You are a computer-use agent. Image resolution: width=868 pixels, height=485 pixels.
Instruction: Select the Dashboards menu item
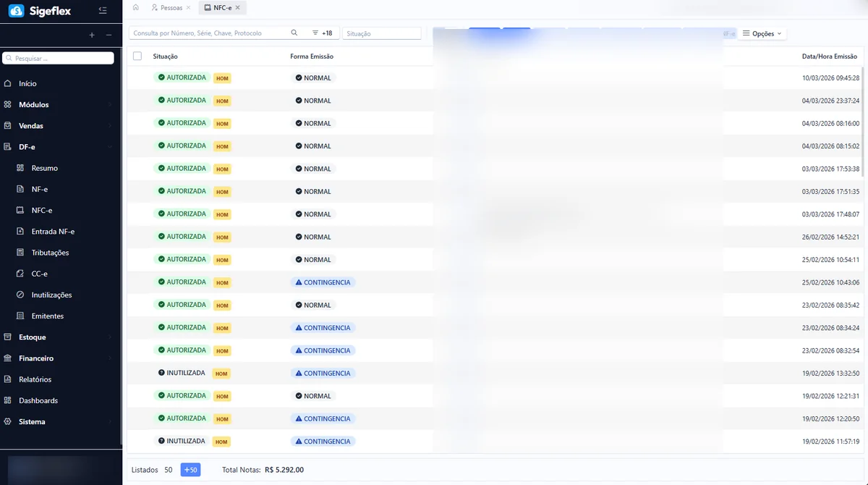click(38, 400)
